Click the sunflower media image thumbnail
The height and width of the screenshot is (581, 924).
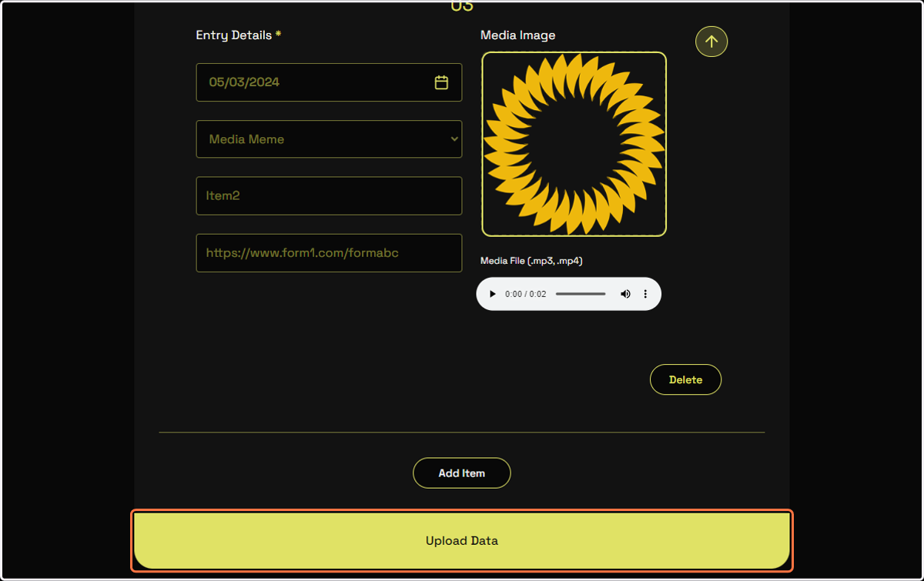(x=574, y=144)
